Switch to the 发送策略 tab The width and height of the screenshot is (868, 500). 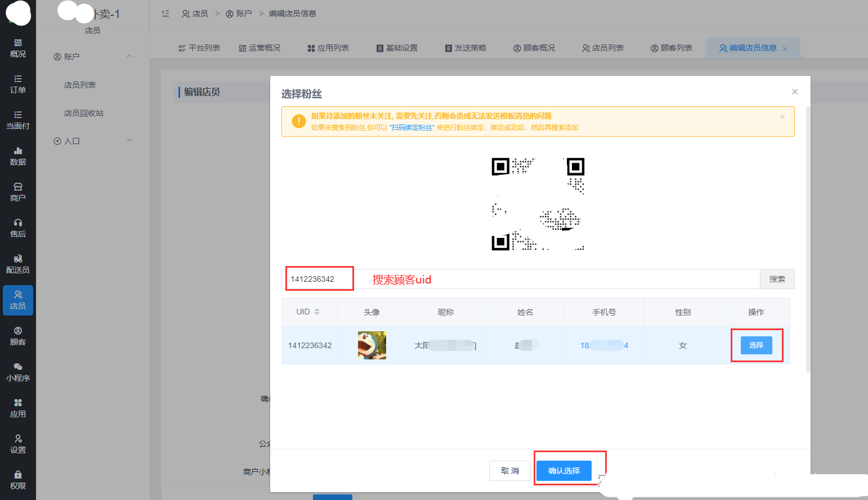[x=466, y=48]
